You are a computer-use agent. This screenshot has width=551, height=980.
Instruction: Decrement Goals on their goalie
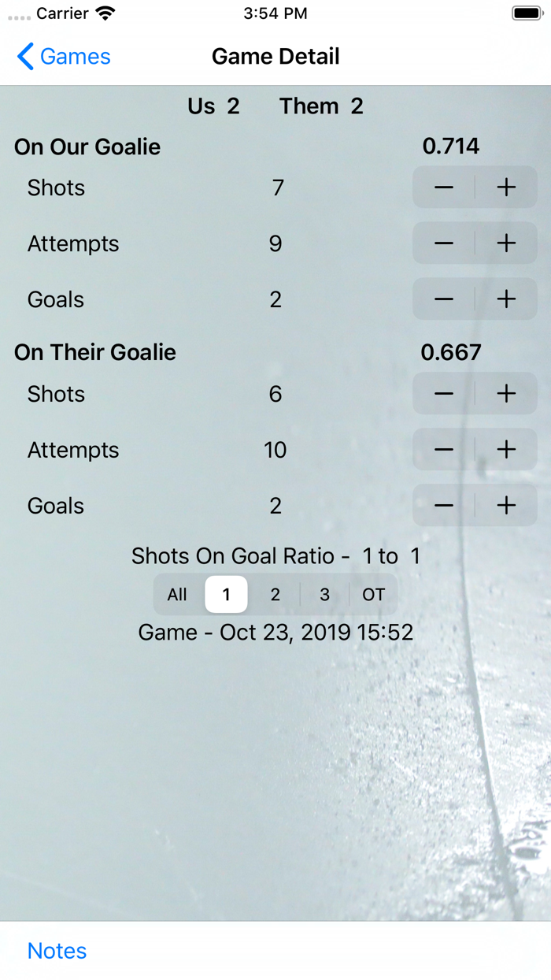(443, 506)
